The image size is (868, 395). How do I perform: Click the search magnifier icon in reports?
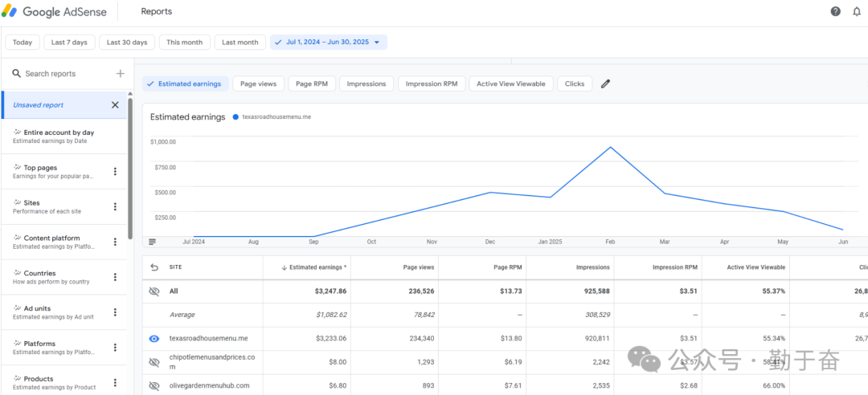tap(17, 74)
